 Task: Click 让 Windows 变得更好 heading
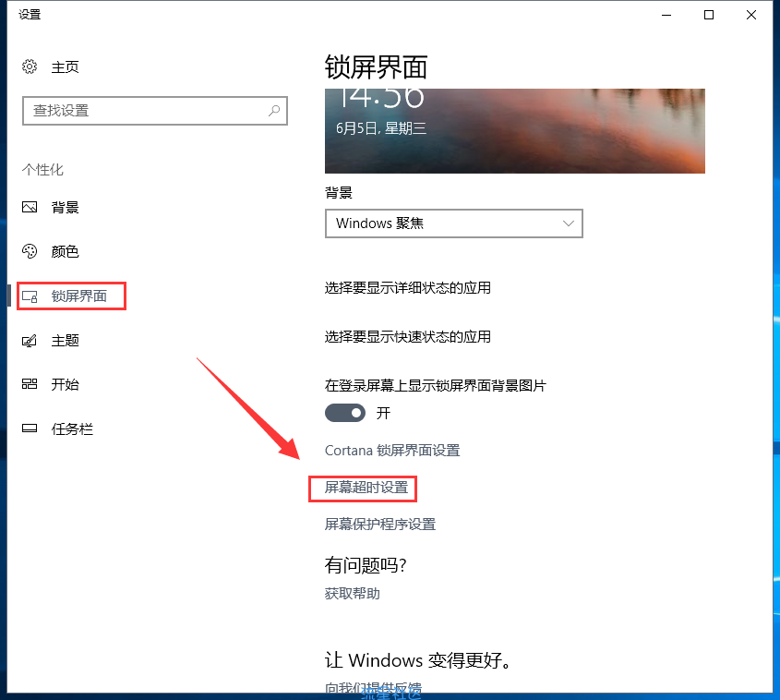click(x=418, y=660)
